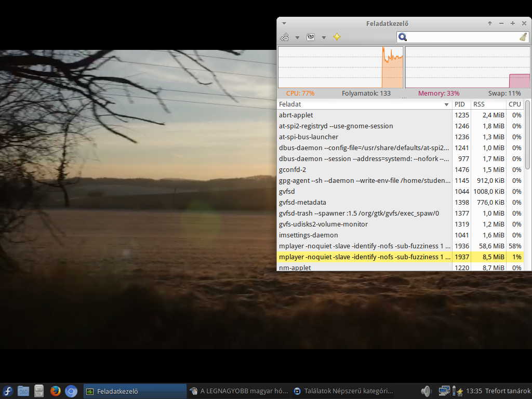
Task: Click the network connection tray icon
Action: pyautogui.click(x=444, y=391)
